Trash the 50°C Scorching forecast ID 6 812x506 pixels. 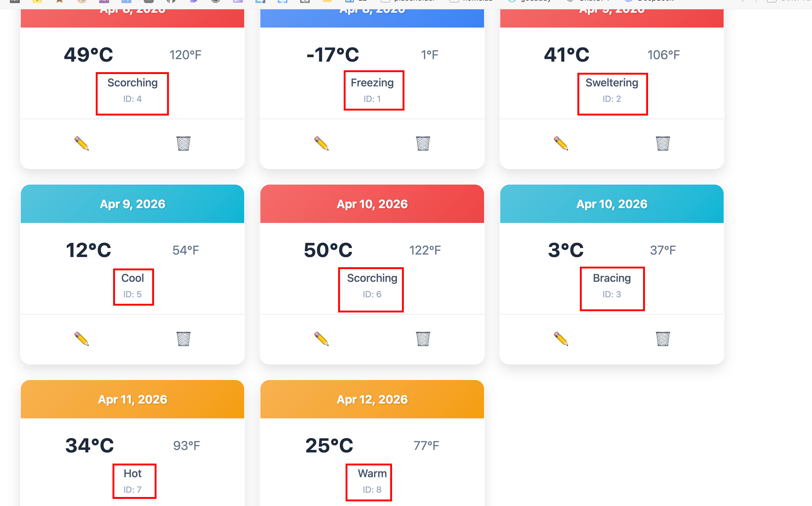click(x=423, y=339)
